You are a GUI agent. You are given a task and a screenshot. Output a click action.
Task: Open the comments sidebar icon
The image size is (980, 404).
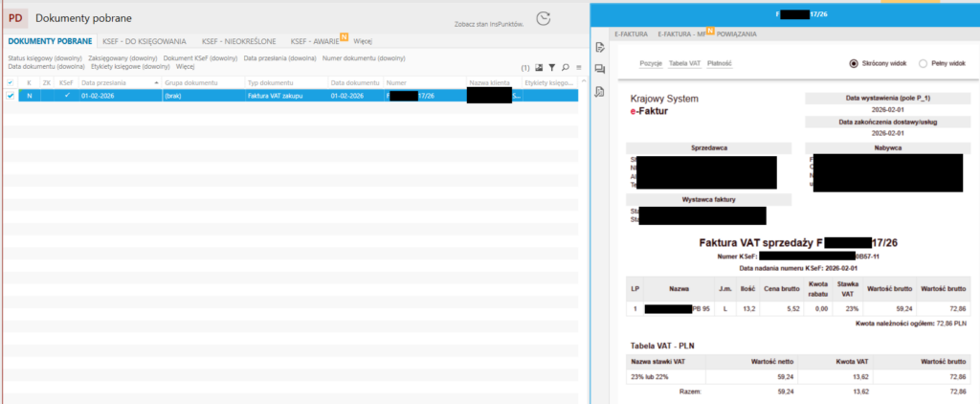click(x=600, y=69)
